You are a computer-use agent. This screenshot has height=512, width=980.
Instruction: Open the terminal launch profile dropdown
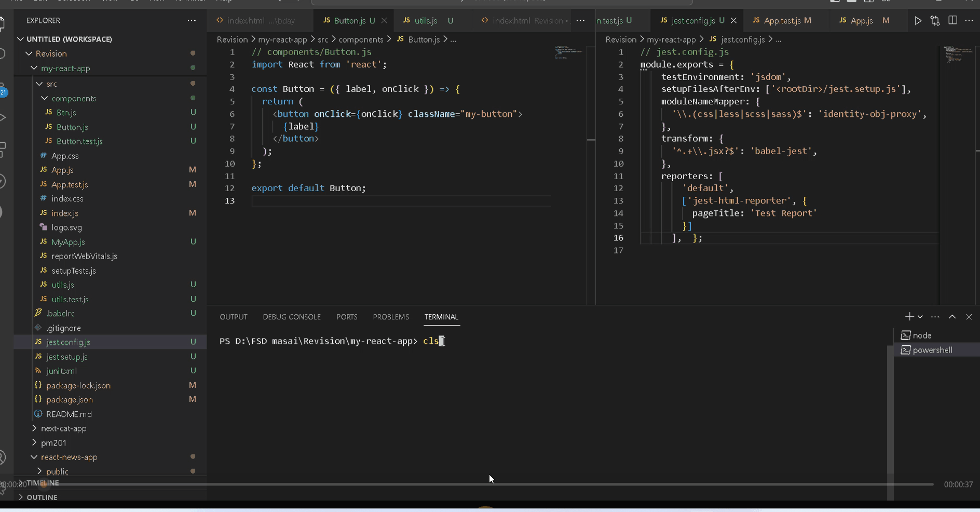[920, 317]
